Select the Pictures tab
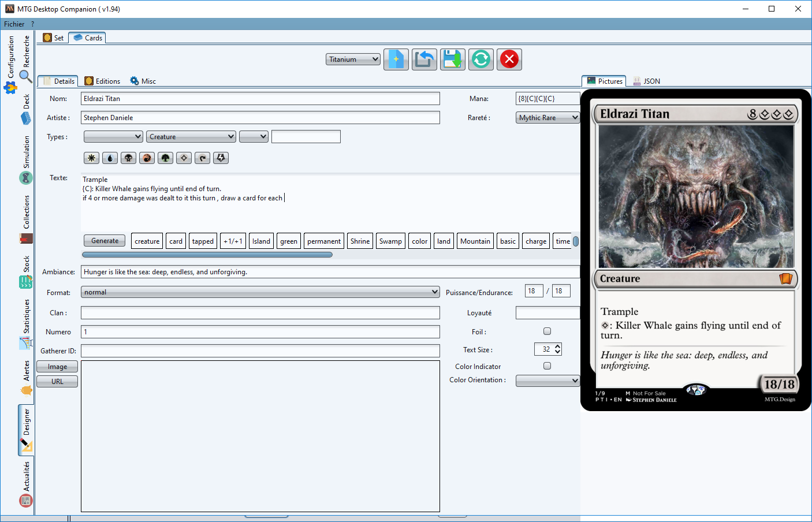The height and width of the screenshot is (522, 812). pyautogui.click(x=604, y=81)
